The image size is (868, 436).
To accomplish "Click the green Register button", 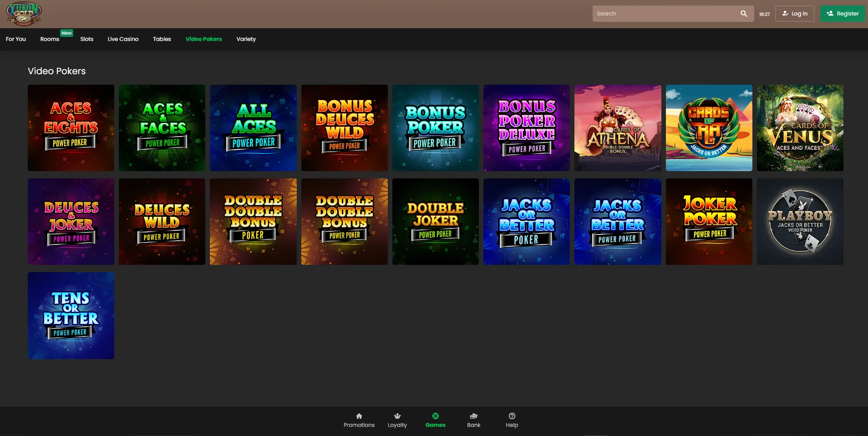I will [843, 14].
